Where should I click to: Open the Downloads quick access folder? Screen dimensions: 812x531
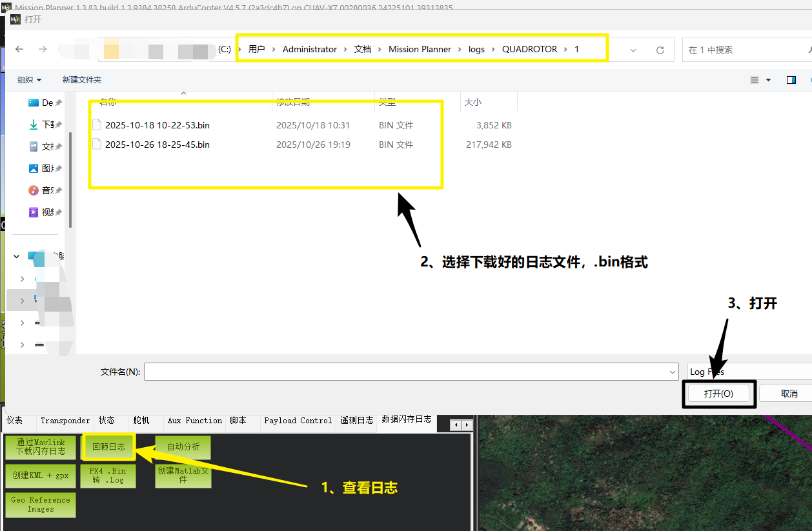46,125
